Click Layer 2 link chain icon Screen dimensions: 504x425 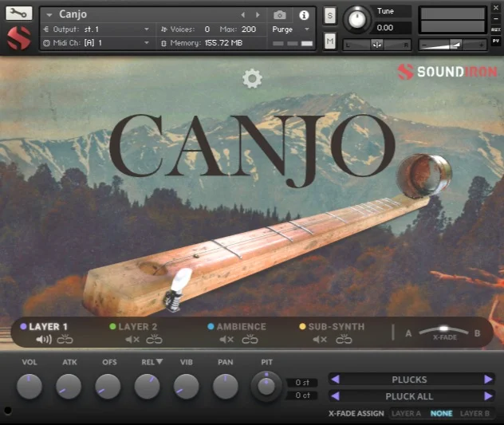pos(154,339)
